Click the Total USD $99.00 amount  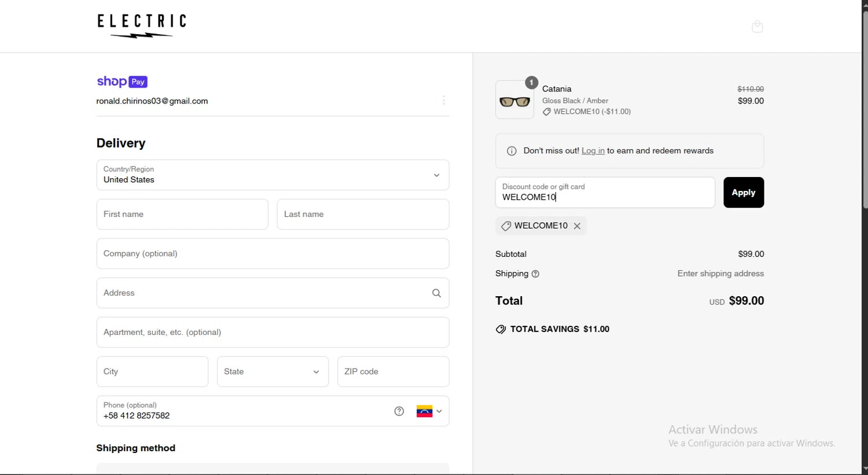click(x=737, y=301)
